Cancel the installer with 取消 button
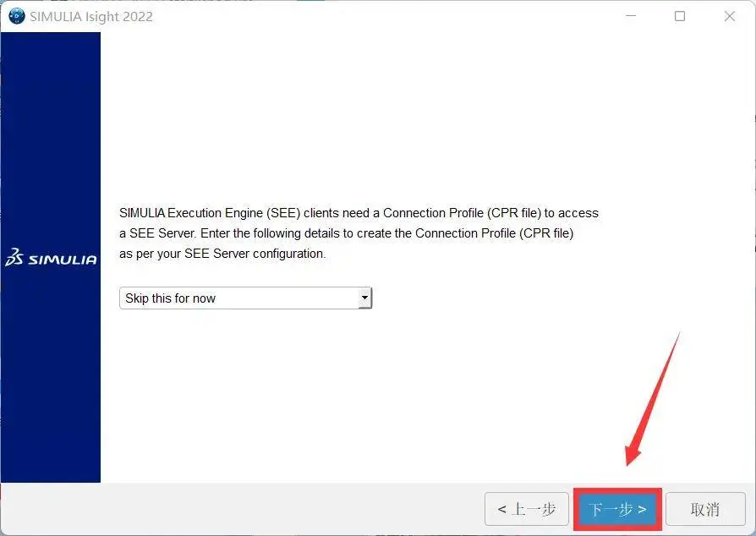This screenshot has height=536, width=756. click(x=705, y=509)
